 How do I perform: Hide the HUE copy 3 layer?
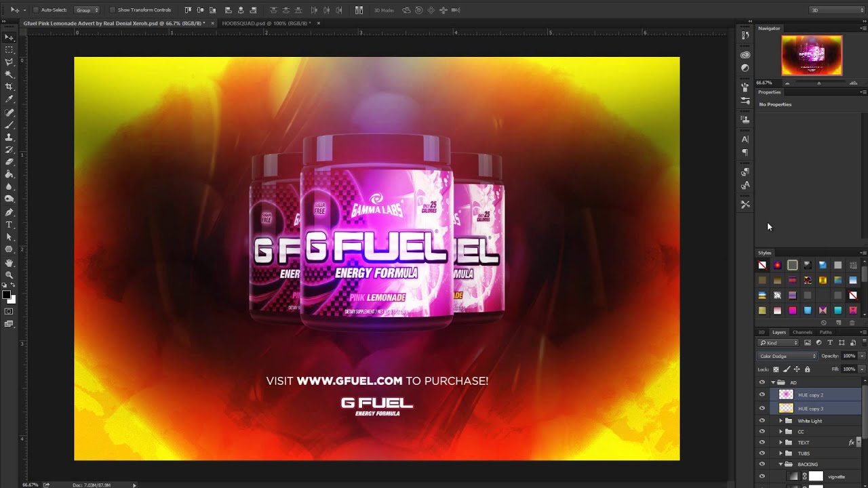click(762, 408)
